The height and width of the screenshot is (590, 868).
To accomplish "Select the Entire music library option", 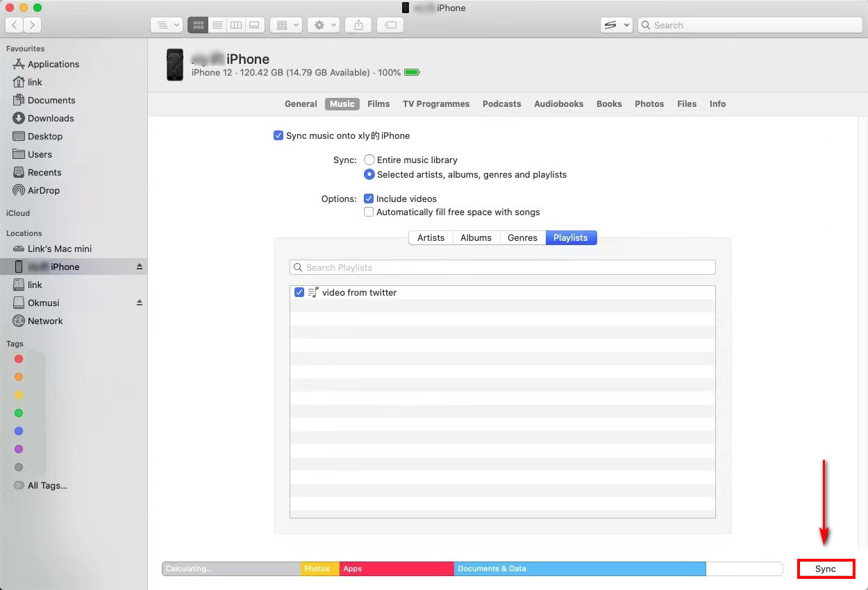I will point(369,160).
